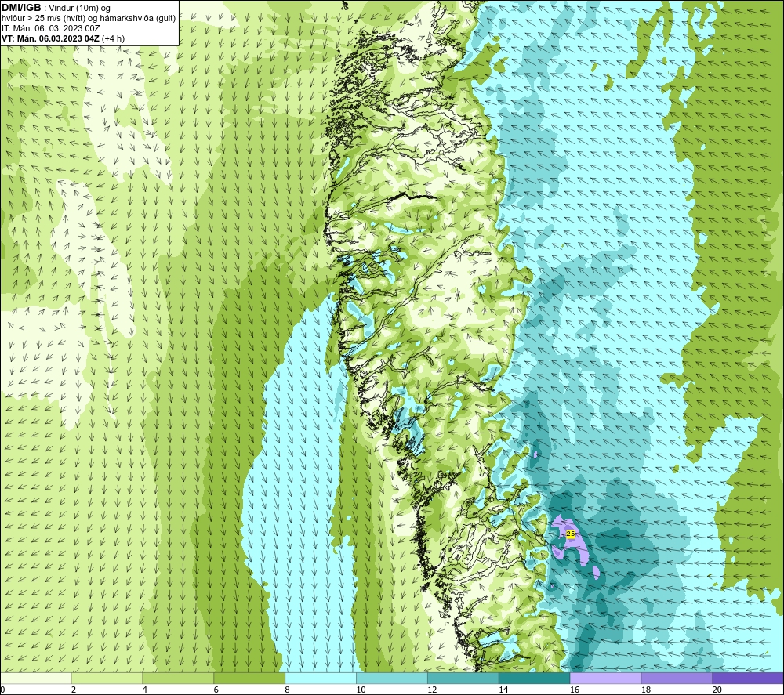Image resolution: width=784 pixels, height=695 pixels.
Task: Click the legend scale label 0
Action: pos(2,690)
